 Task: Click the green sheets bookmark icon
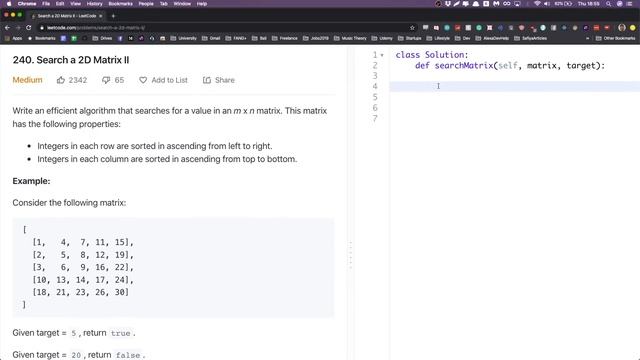tap(74, 38)
